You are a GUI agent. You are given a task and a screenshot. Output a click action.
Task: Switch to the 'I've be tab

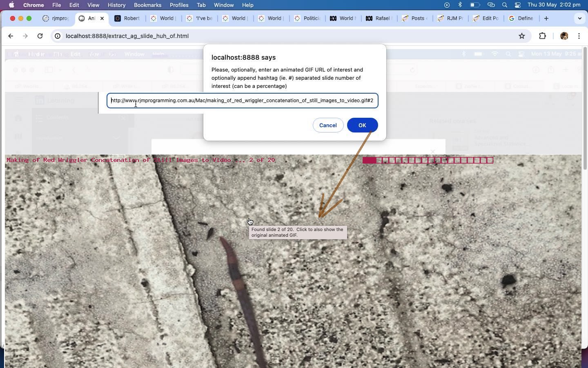[x=200, y=18]
